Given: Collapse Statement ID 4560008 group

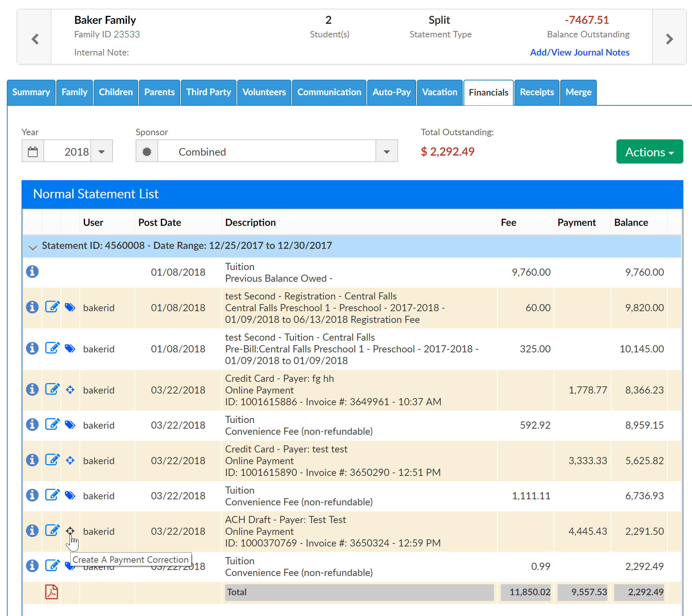Looking at the screenshot, I should coord(33,247).
